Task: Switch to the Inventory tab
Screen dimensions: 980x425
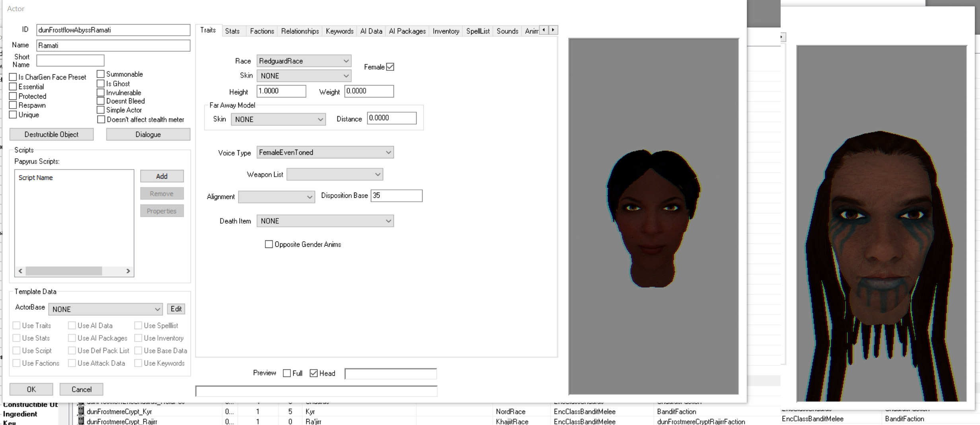Action: click(446, 31)
